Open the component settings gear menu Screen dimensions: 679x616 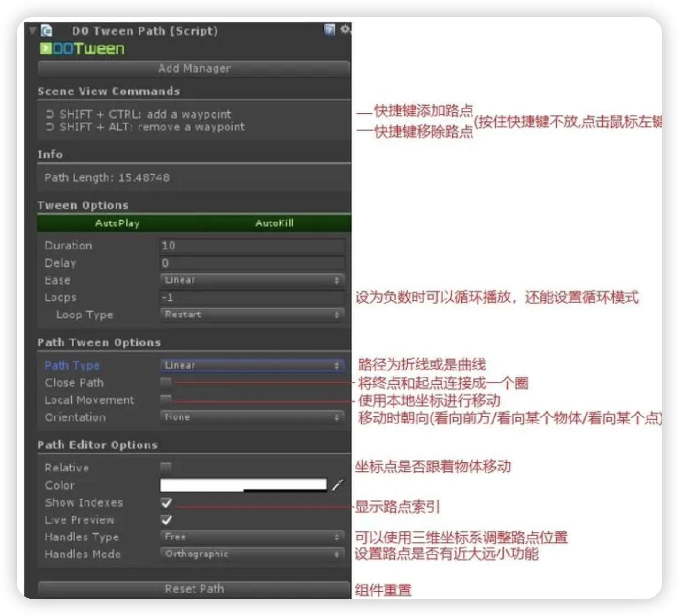[345, 30]
